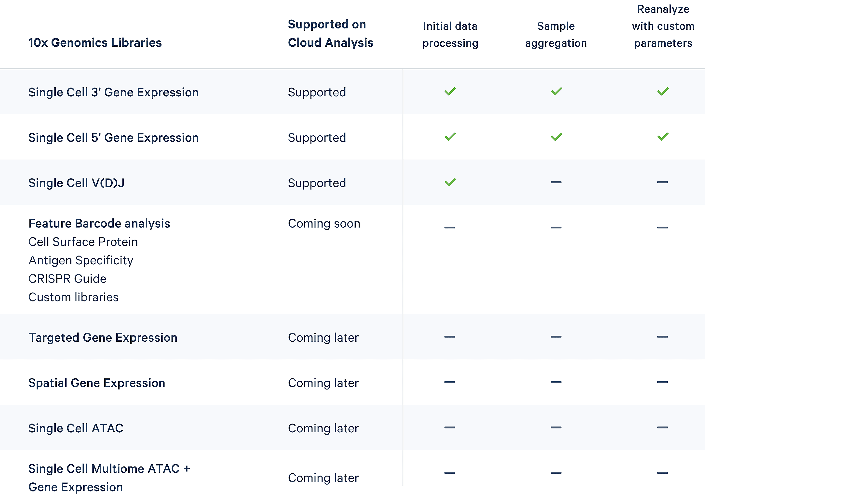Click the Targeted Gene Expression sample aggregation dash
This screenshot has width=847, height=504.
coord(556,337)
